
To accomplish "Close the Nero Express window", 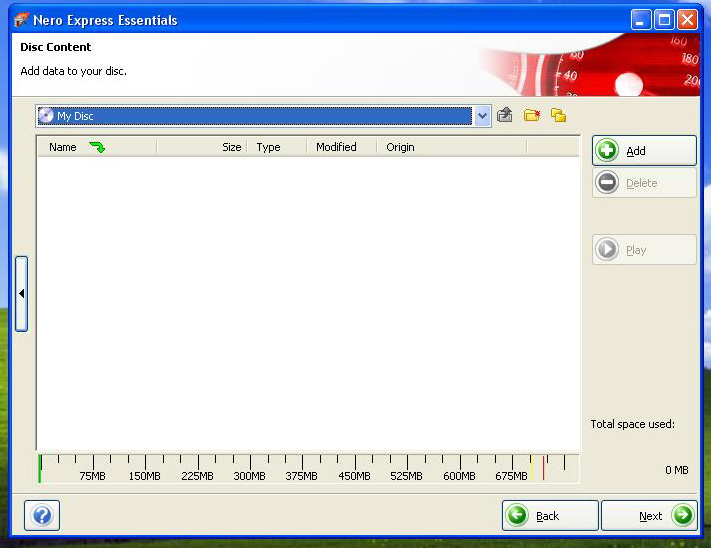I will 687,20.
